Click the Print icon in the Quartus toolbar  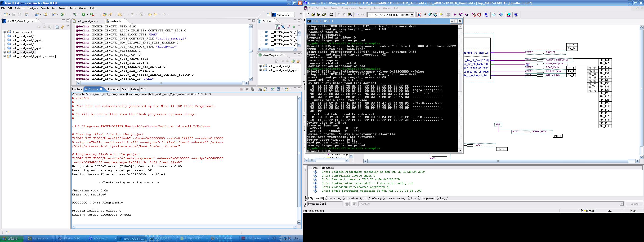(331, 15)
